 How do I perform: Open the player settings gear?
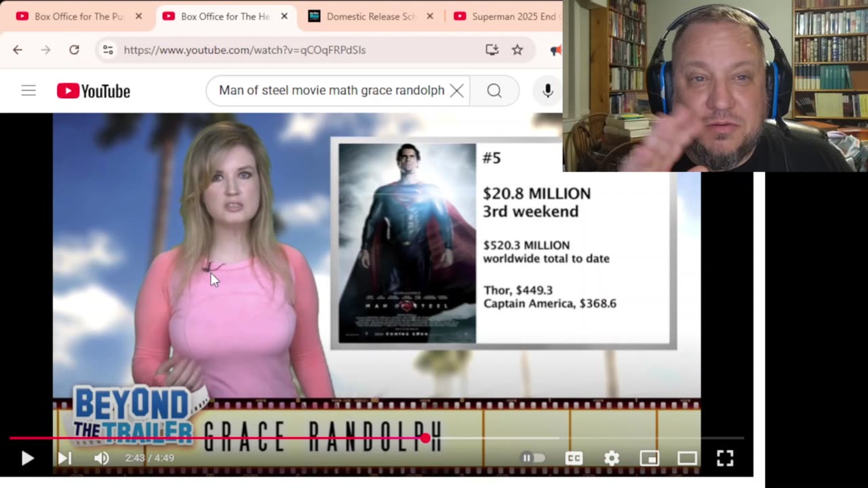point(612,458)
